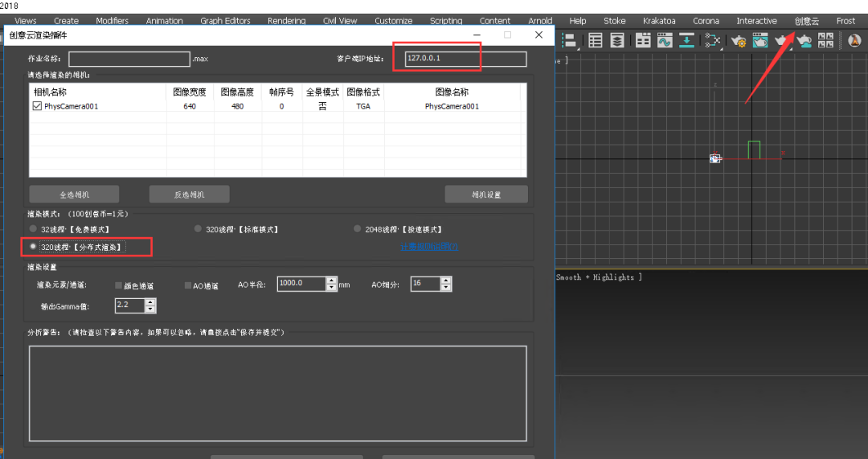Toggle the Ribbon toolbar icon
The image size is (868, 459).
643,40
